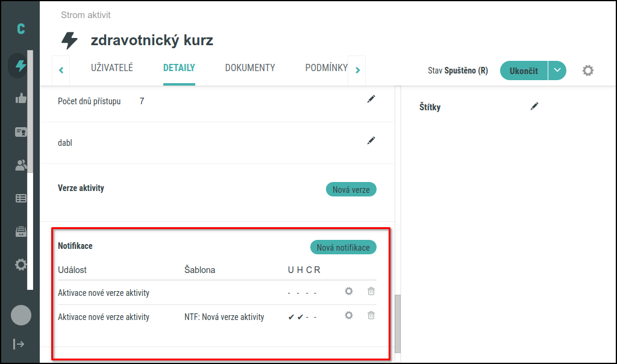Open the users section from sidebar

coord(20,165)
